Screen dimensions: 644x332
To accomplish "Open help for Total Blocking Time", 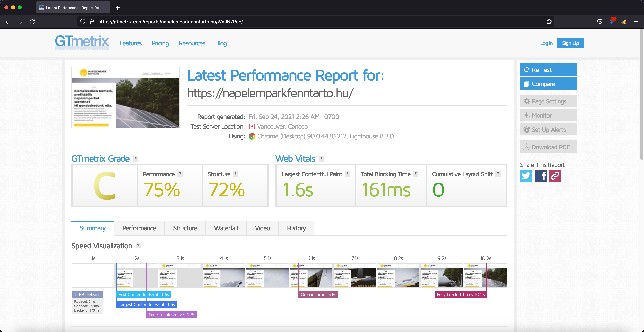I will 416,174.
